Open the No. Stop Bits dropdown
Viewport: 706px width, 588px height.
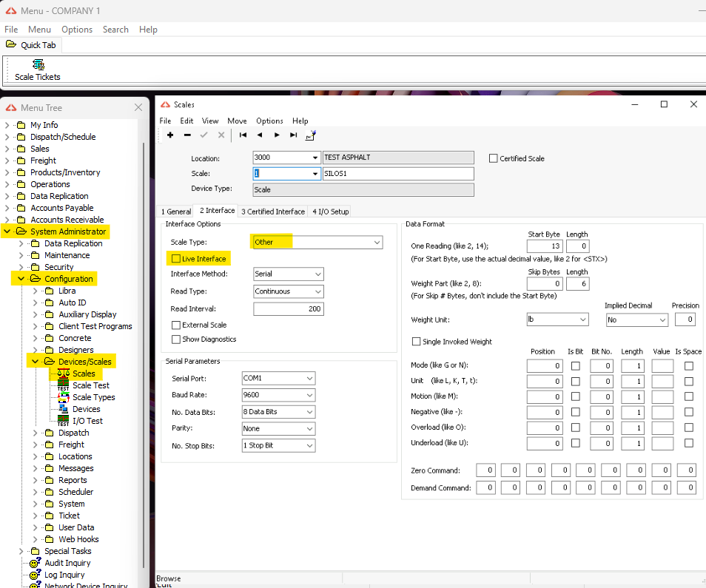click(310, 446)
